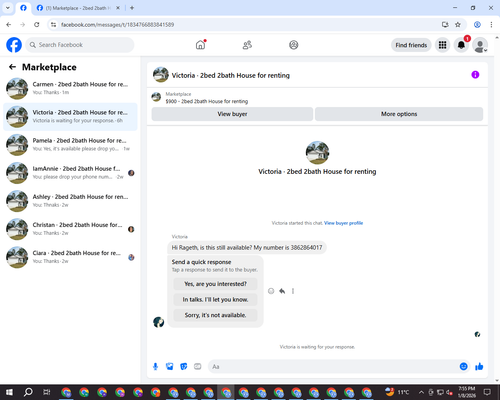Viewport: 500px width, 400px height.
Task: Open Ciara's house rental conversation
Action: coord(70,257)
